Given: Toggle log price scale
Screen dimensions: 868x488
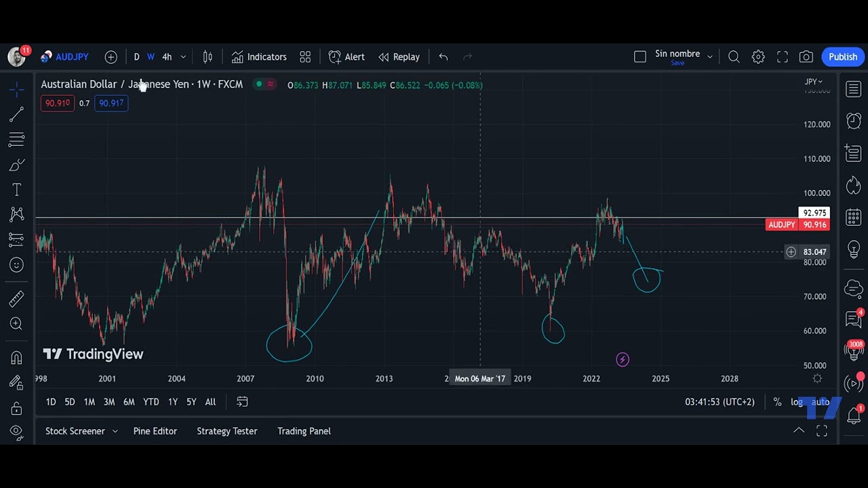Looking at the screenshot, I should 797,402.
